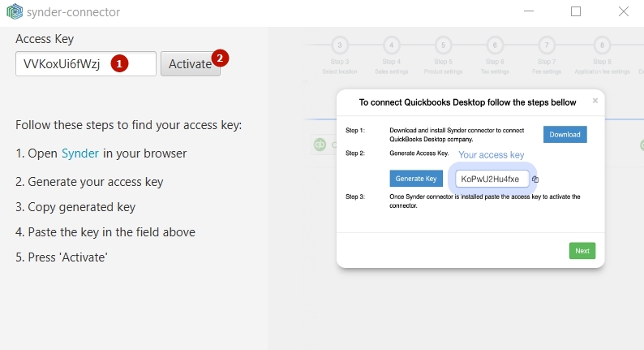Select the Step 8 Application fee settings circle

point(602,45)
